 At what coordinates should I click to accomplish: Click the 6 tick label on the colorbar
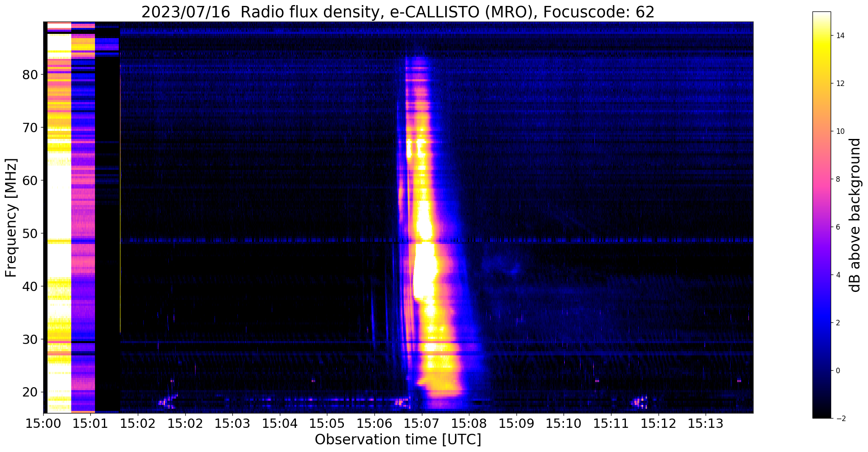pos(838,227)
